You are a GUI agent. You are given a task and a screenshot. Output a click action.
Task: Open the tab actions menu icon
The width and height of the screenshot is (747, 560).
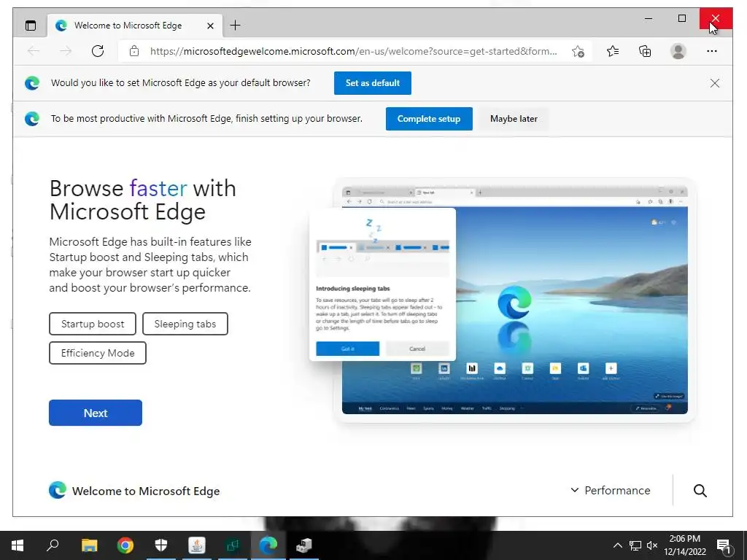(31, 26)
